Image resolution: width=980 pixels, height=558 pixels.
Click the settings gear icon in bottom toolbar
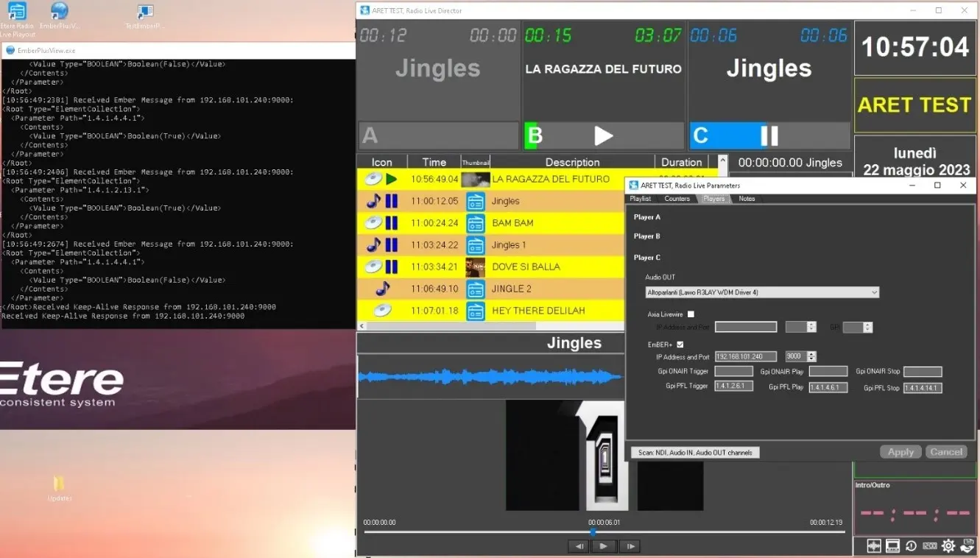point(948,545)
